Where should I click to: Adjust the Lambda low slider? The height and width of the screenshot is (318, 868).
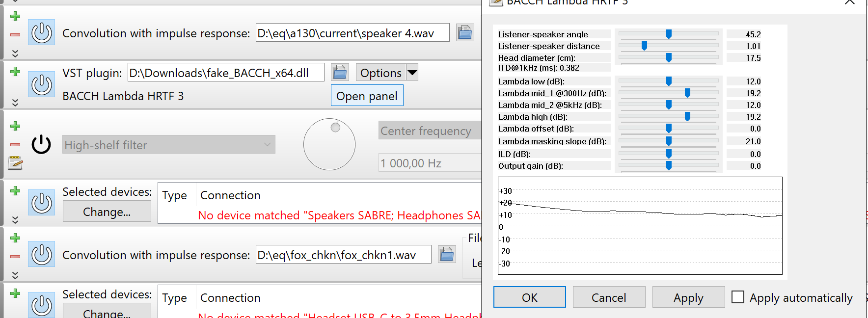(669, 81)
